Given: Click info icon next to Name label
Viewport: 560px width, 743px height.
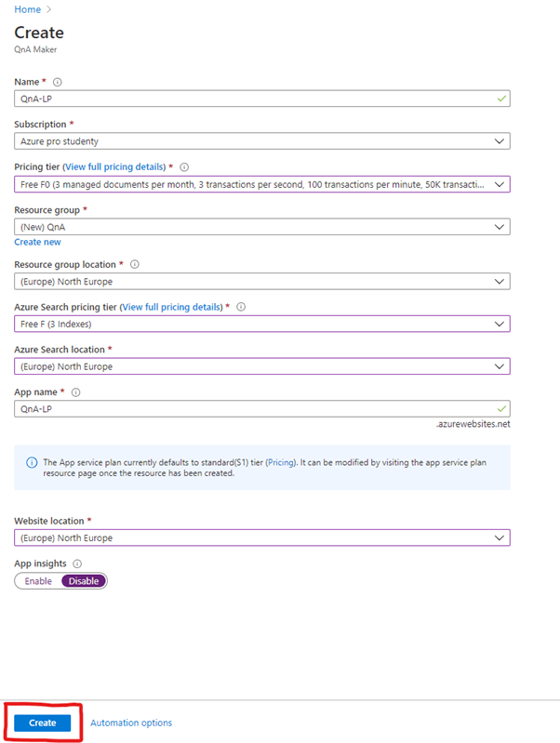Looking at the screenshot, I should coord(58,82).
